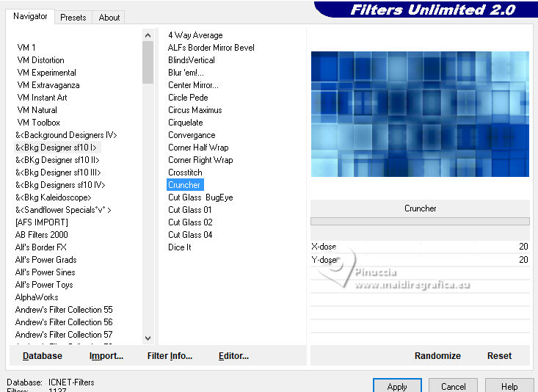The height and width of the screenshot is (392, 538).
Task: Open Andrew's Filter Collection 57
Action: pos(64,334)
